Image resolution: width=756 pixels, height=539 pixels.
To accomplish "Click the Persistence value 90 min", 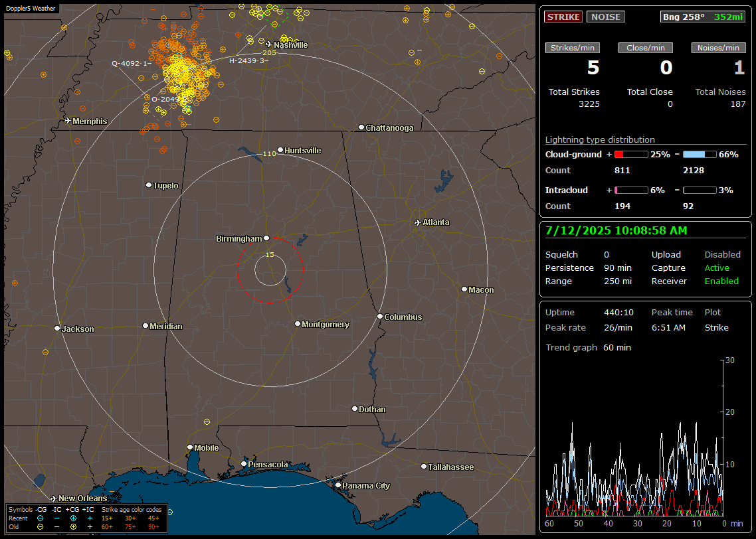I will [x=618, y=268].
